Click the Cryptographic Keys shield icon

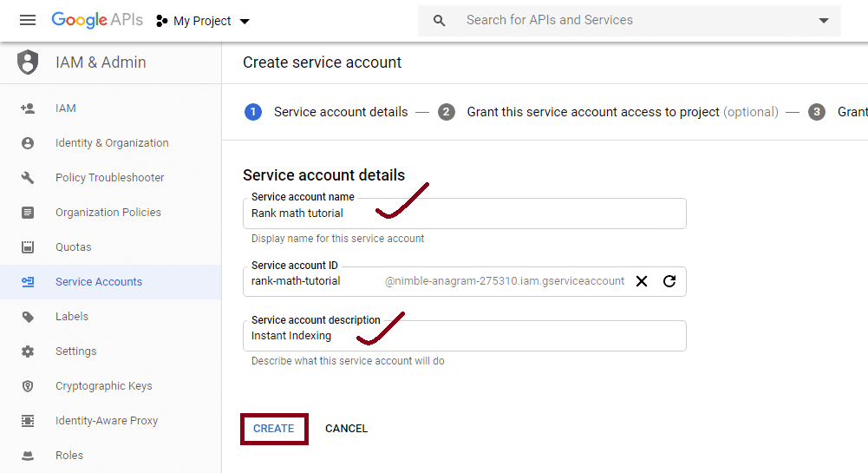pos(28,386)
